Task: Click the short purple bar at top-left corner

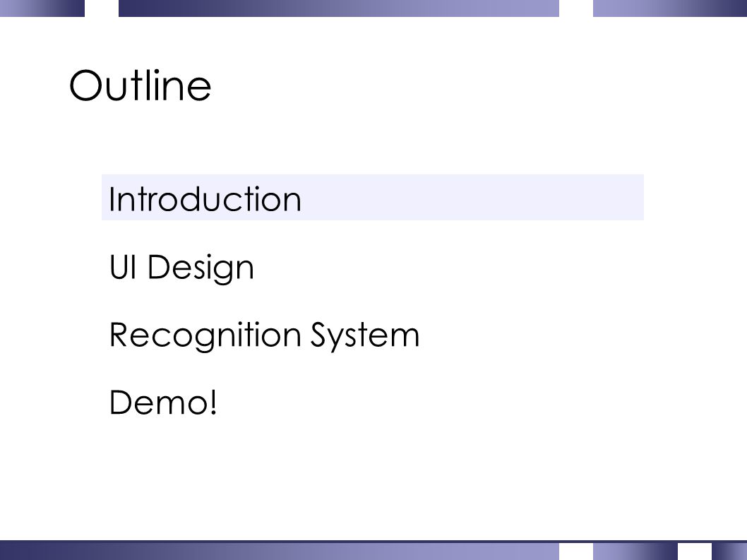Action: click(42, 8)
